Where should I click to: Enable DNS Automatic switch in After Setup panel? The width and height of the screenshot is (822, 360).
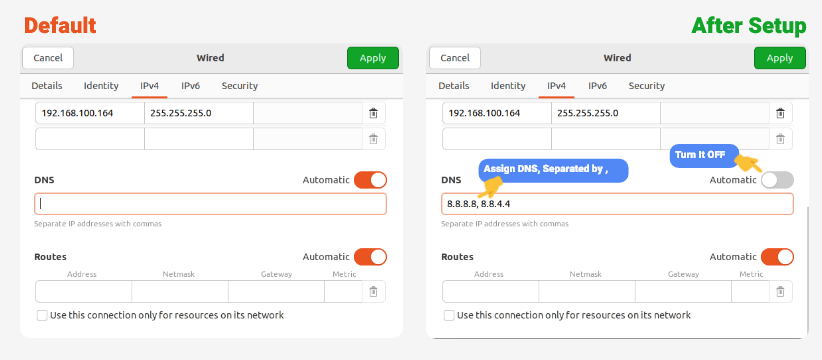777,180
